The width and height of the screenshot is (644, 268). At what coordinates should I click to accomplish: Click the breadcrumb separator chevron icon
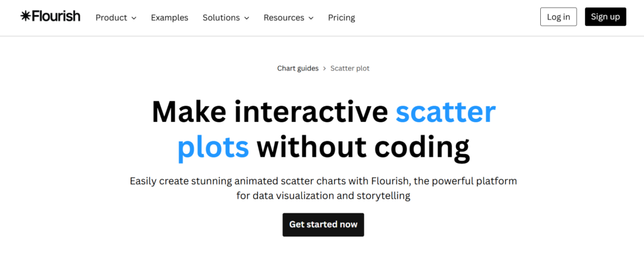(325, 68)
